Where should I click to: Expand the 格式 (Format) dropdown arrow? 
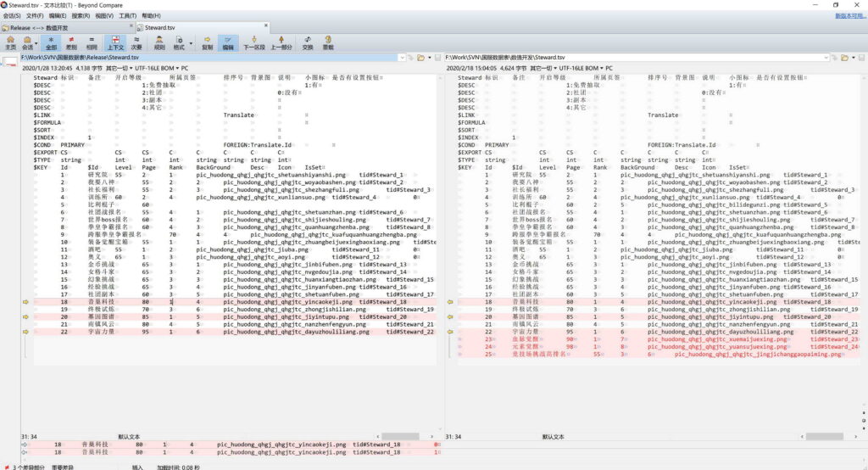(x=192, y=43)
